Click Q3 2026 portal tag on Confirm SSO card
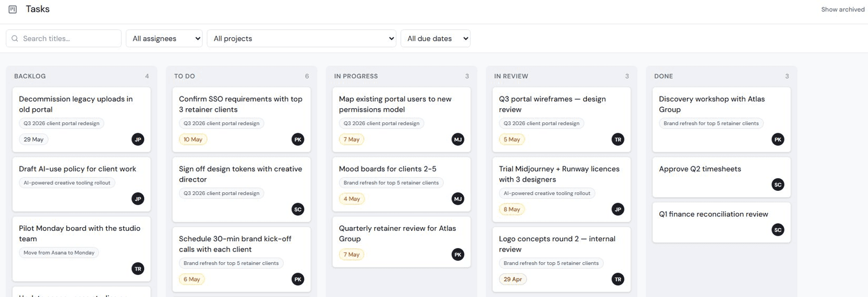The width and height of the screenshot is (868, 297). (x=222, y=123)
